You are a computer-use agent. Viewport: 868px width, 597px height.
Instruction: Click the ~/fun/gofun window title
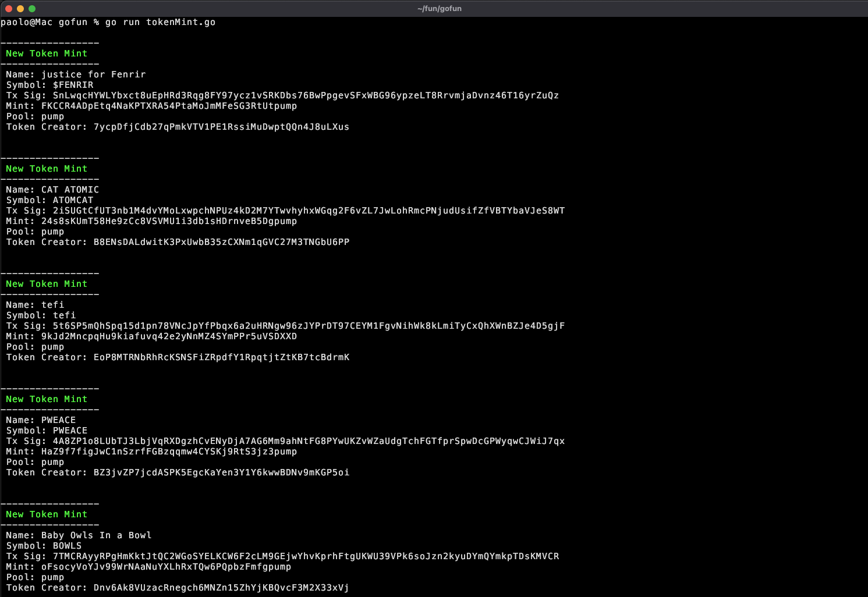coord(440,9)
